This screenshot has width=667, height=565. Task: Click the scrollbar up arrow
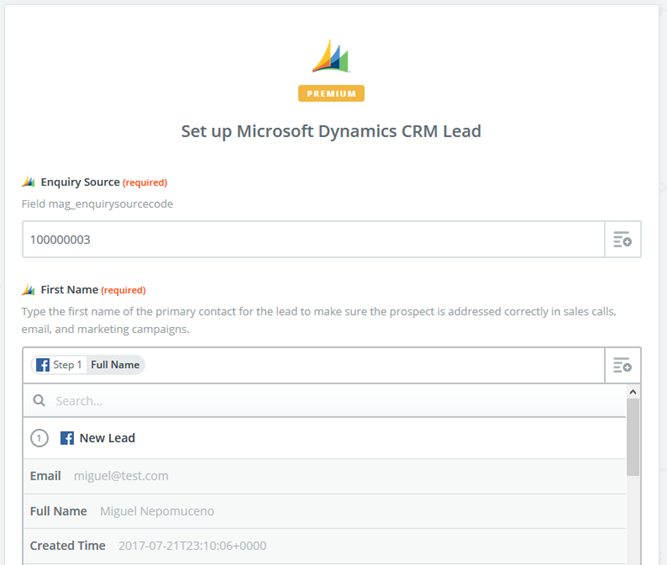click(x=633, y=392)
